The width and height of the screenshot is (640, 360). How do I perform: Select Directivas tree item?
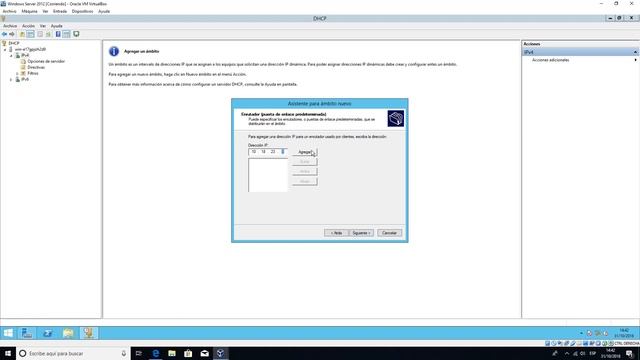[x=36, y=67]
